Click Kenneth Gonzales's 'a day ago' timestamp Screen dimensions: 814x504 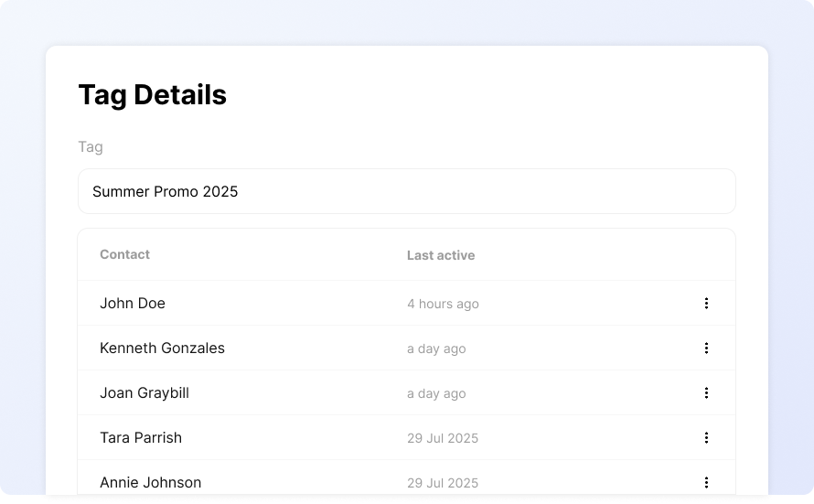(436, 349)
